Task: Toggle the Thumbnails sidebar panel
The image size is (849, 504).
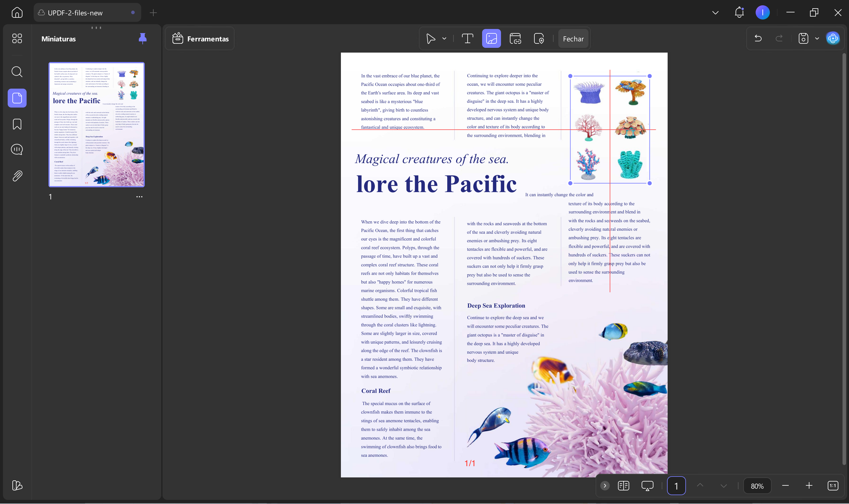Action: tap(17, 98)
